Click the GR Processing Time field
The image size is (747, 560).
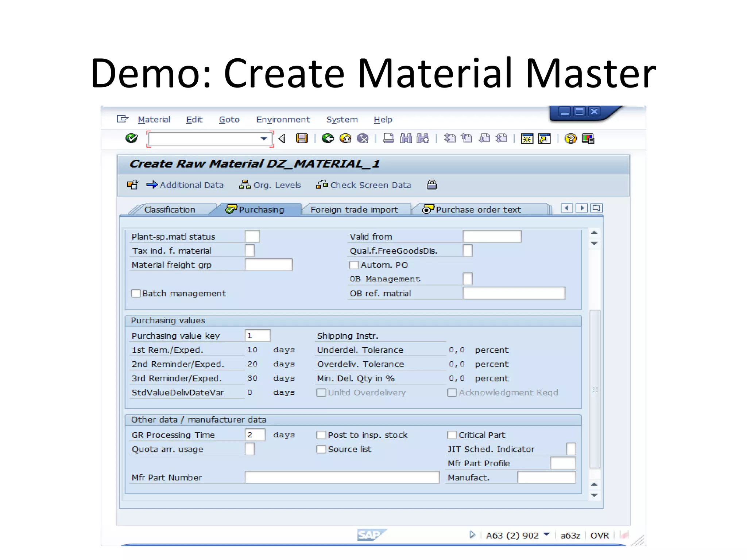(x=255, y=435)
